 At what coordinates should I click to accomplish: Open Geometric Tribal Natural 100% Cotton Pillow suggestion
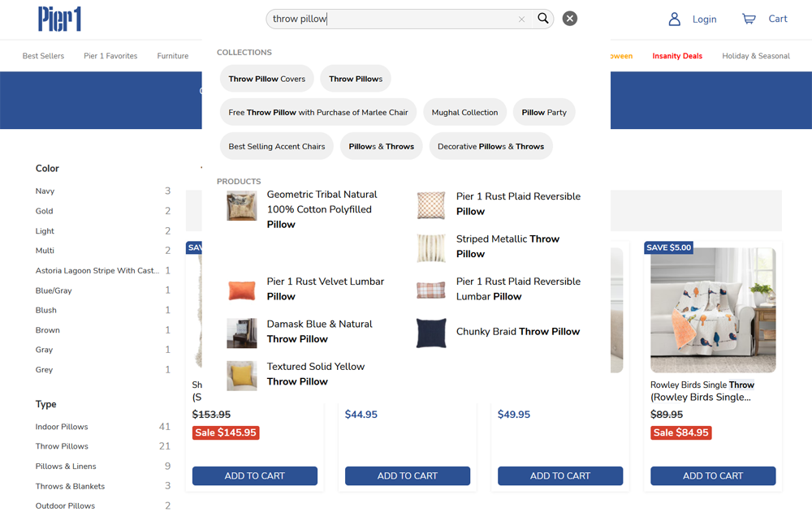[x=322, y=209]
